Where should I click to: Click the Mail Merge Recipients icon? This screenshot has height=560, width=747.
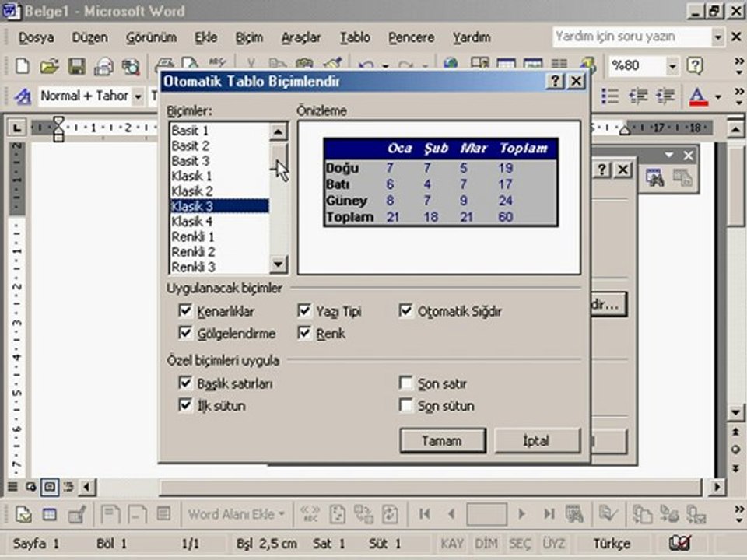tap(77, 514)
